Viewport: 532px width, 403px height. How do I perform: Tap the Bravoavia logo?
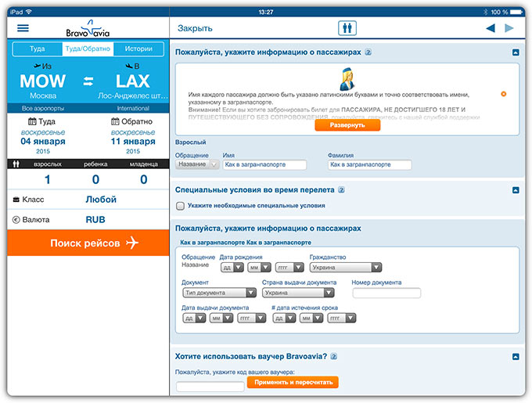pyautogui.click(x=88, y=28)
